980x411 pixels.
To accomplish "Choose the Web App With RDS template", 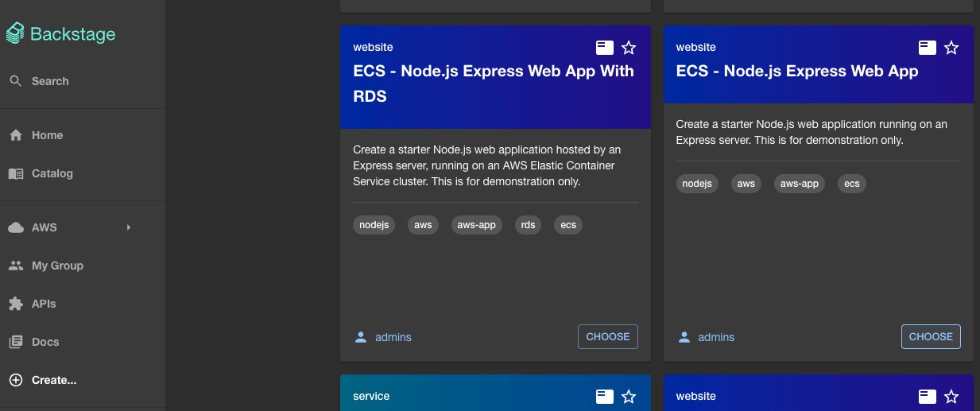I will pos(608,336).
